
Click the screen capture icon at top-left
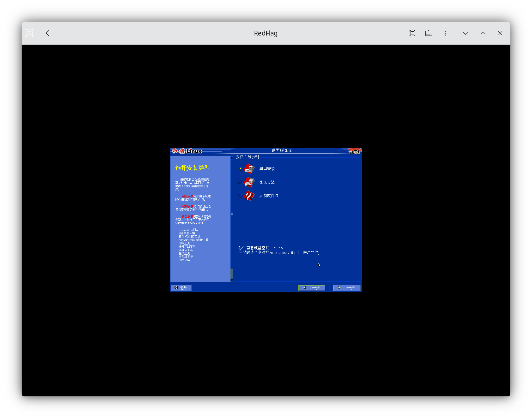29,33
